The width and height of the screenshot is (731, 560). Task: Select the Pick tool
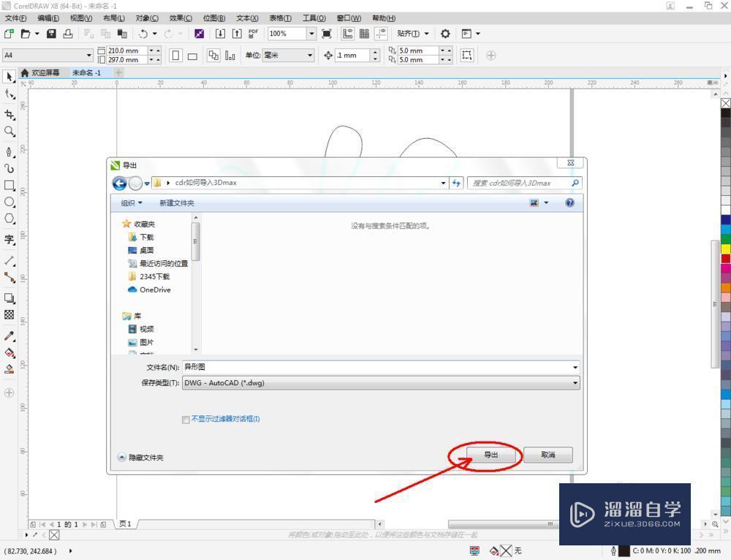[x=10, y=77]
